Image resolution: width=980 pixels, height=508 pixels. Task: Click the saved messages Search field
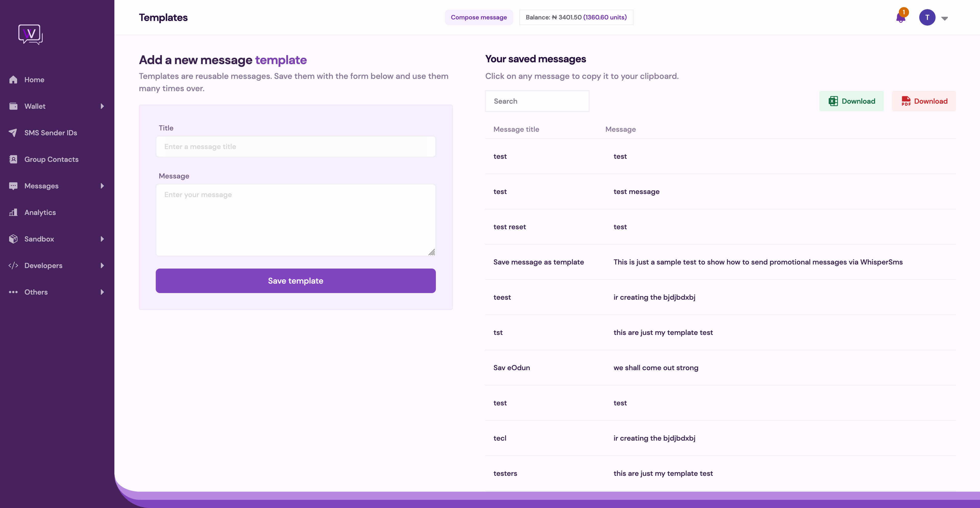click(x=537, y=101)
